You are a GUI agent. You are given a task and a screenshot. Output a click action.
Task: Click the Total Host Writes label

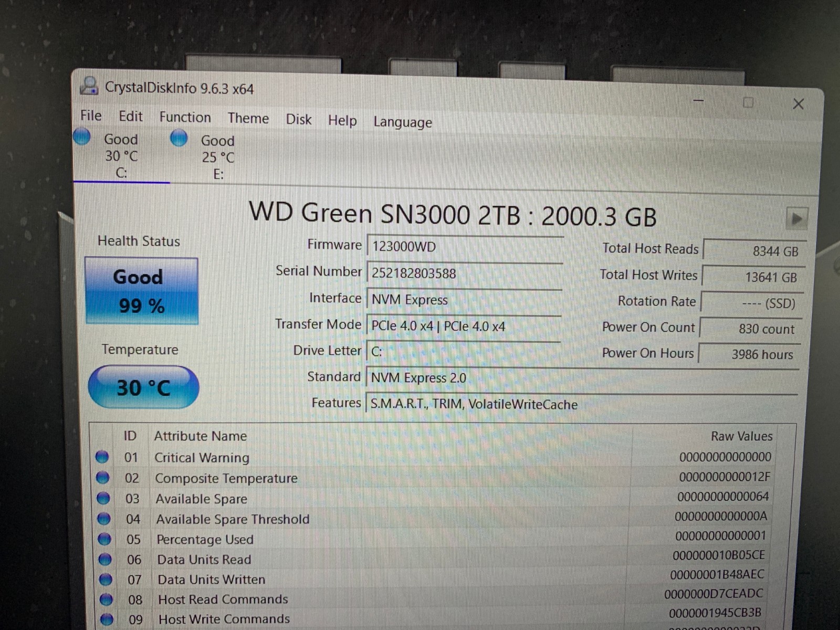coord(649,275)
